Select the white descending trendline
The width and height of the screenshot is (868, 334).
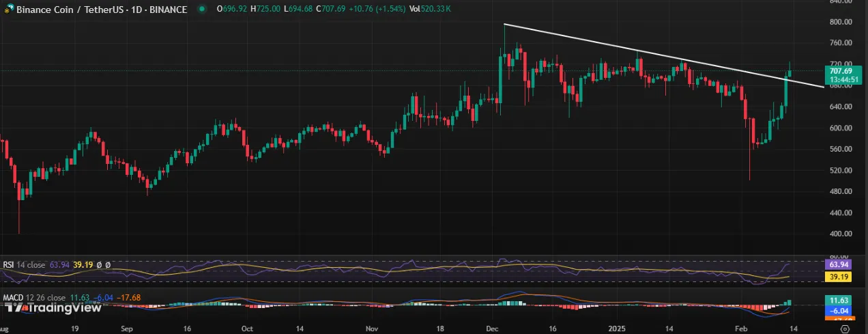[x=663, y=55]
